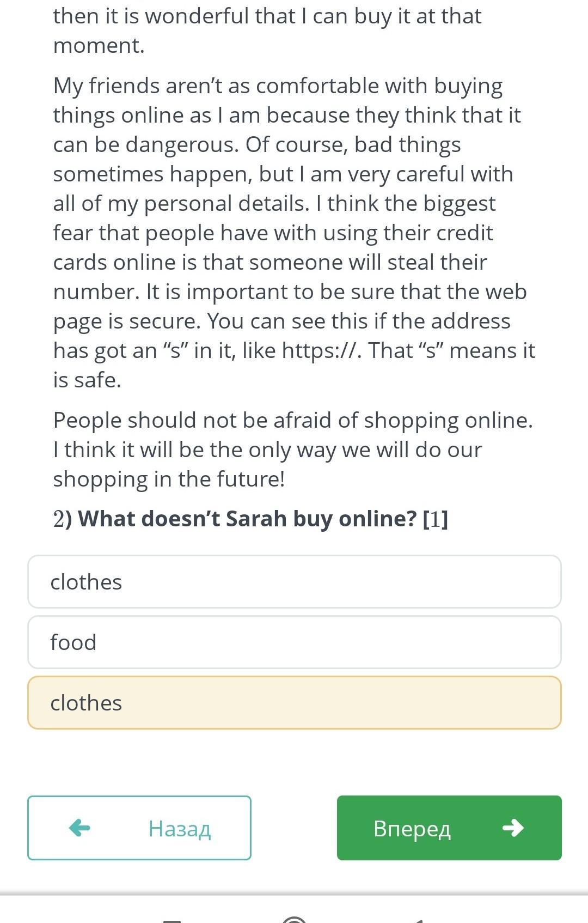Click the [1] points mark beside the question
Viewport: 588px width, 923px height.
(x=436, y=519)
